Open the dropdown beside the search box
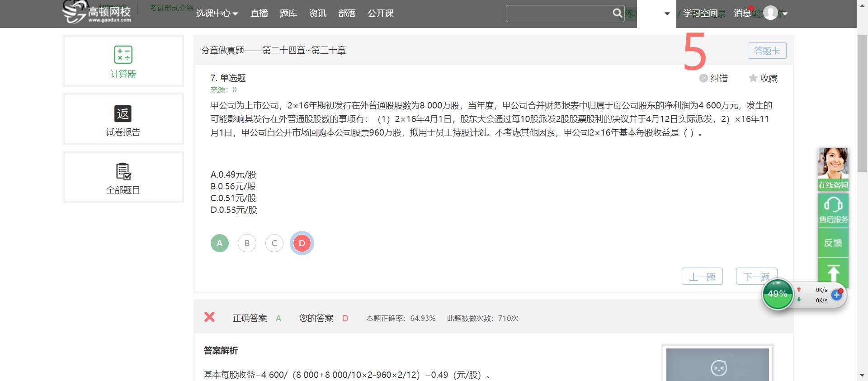The width and height of the screenshot is (868, 381). [667, 14]
